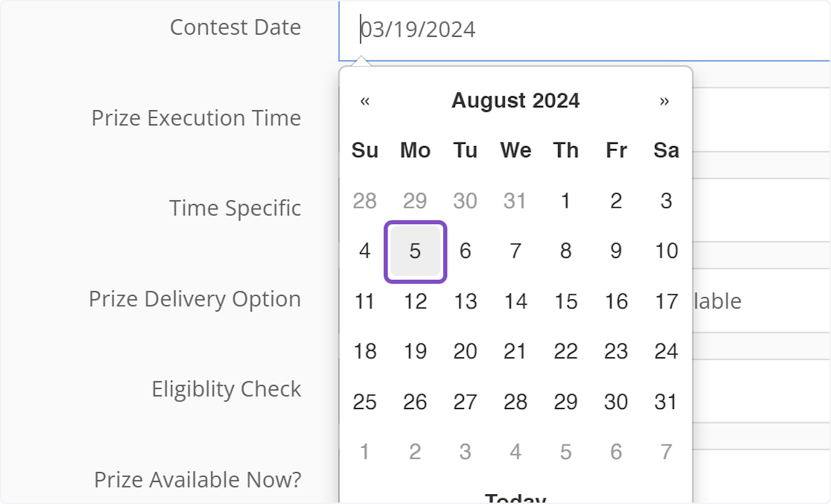
Task: Select August 10 in the calendar
Action: [665, 251]
